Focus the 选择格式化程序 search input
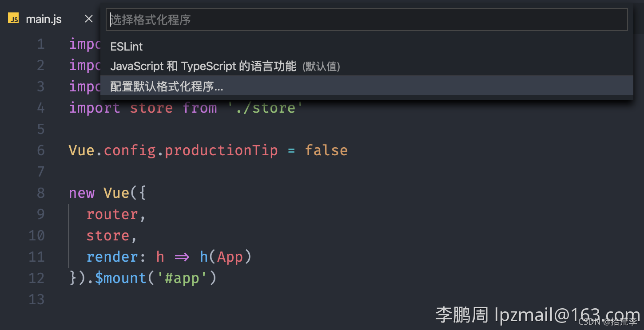The image size is (644, 330). tap(367, 20)
